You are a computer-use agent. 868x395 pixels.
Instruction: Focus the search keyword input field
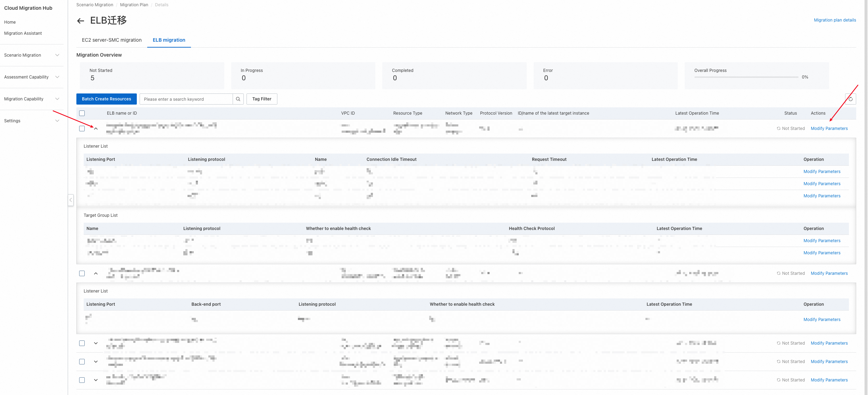coord(186,99)
